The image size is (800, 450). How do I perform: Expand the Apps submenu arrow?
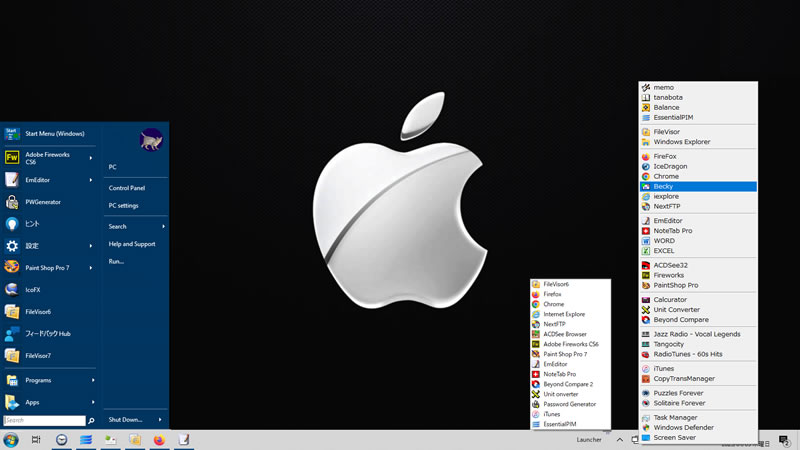[93, 402]
